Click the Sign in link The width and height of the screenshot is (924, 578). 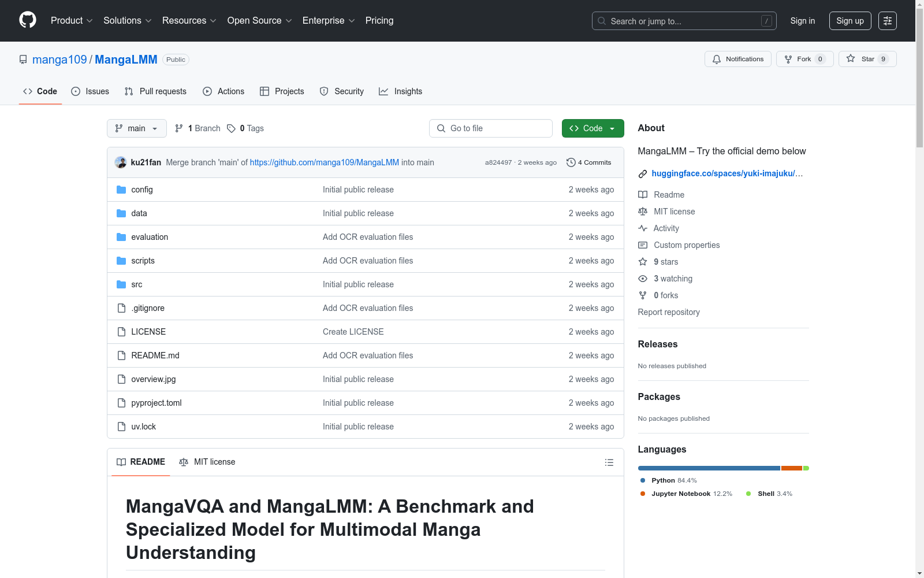tap(803, 21)
